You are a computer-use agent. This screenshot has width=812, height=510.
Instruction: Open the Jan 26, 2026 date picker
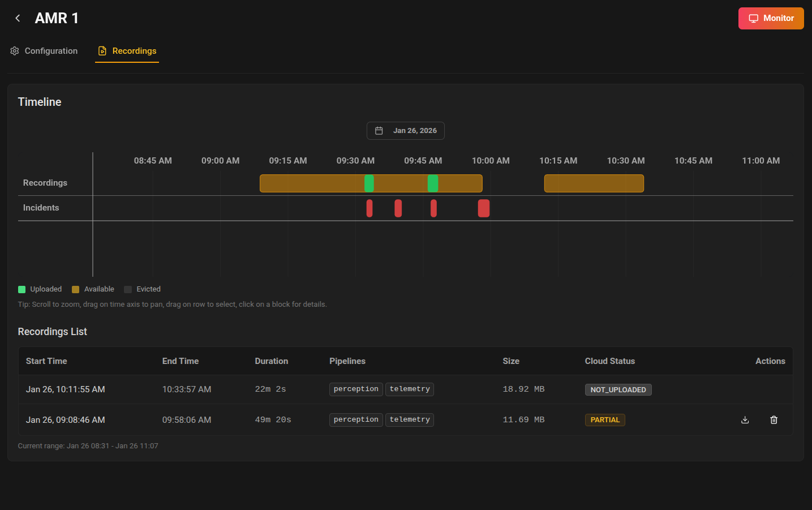(x=406, y=131)
